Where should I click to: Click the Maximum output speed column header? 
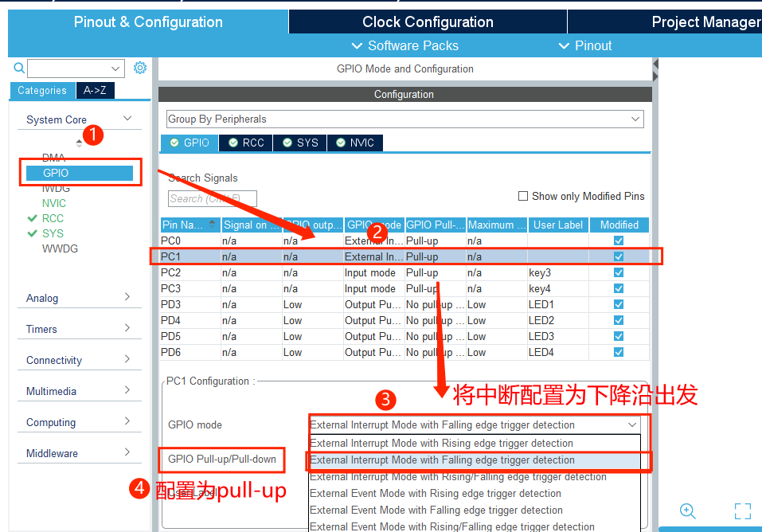[x=497, y=225]
